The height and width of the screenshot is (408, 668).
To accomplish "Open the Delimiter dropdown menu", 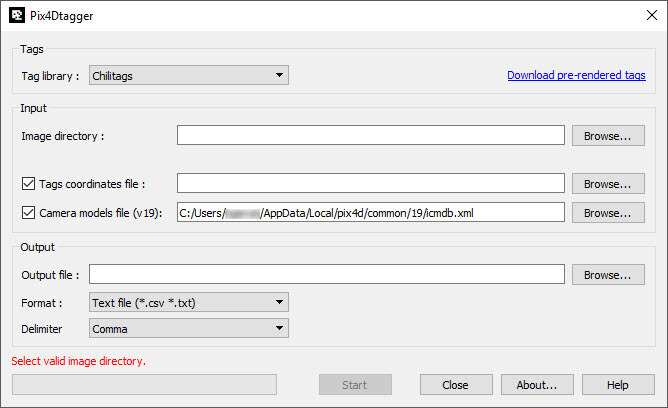I will click(x=188, y=328).
